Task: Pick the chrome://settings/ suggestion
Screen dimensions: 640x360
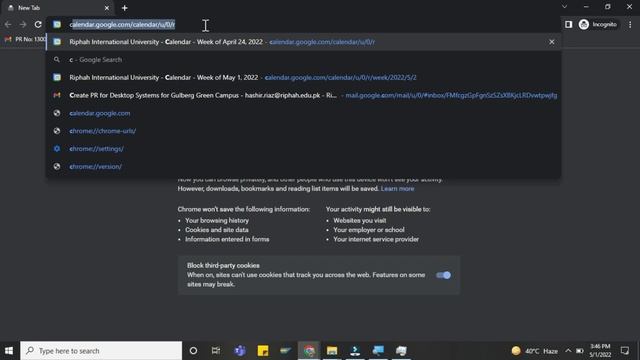Action: [x=304, y=149]
